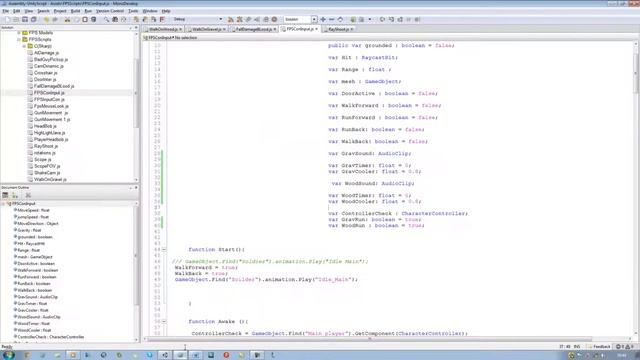Click the red circular taskbar icon
Viewport: 640px width, 360px height.
pos(226,355)
